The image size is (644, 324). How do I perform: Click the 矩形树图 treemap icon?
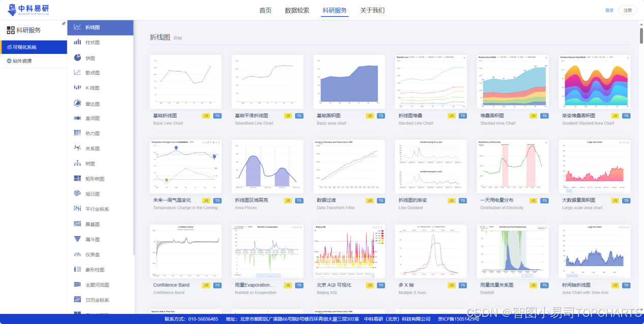point(77,179)
